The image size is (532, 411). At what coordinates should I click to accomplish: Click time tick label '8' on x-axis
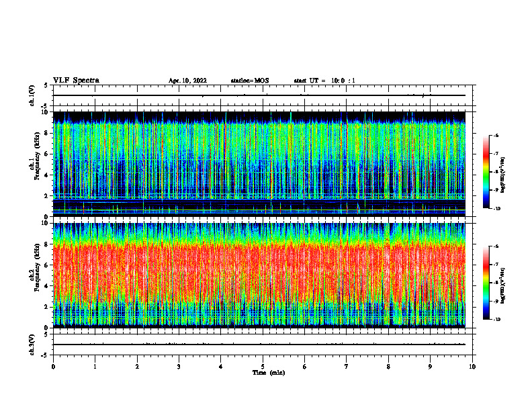coord(388,367)
